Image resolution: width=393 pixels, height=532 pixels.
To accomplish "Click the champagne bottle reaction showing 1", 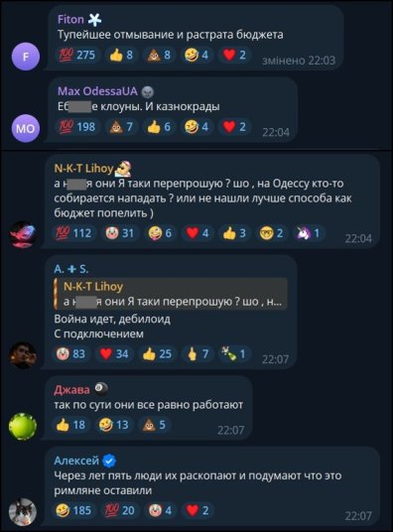I will point(233,354).
